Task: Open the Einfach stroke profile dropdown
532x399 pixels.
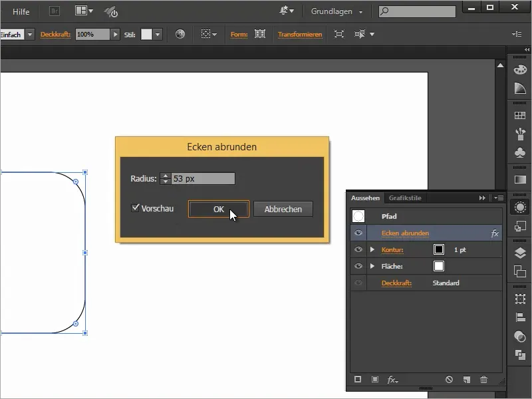Action: 30,35
